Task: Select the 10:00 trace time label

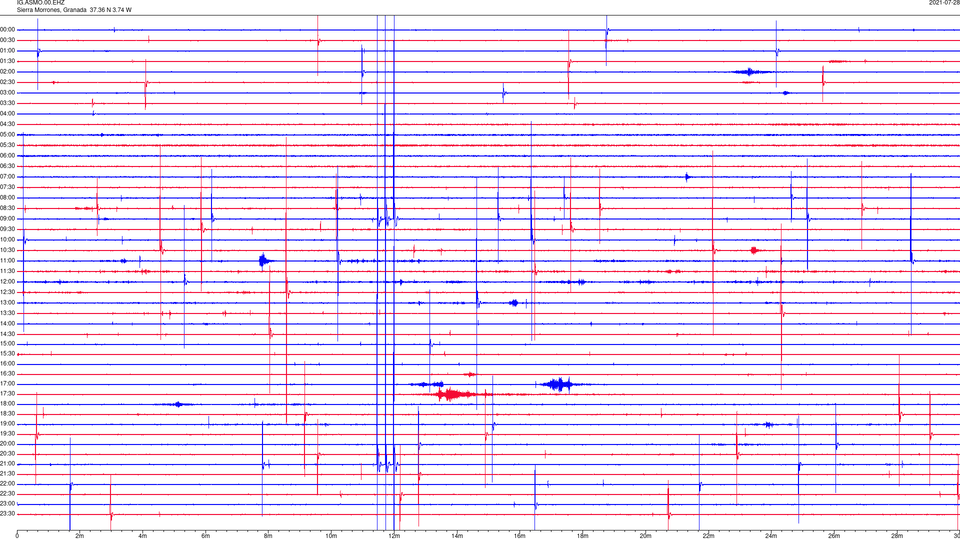Action: point(8,239)
